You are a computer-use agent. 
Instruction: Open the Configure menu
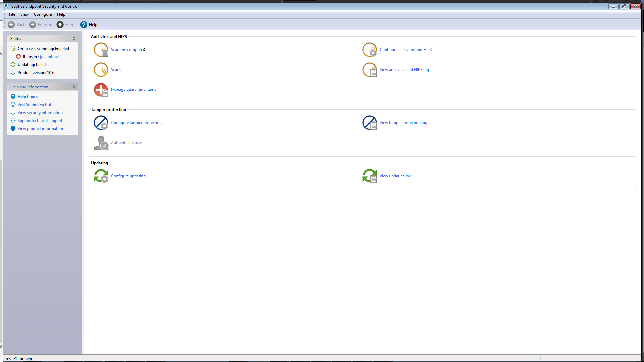pos(43,14)
